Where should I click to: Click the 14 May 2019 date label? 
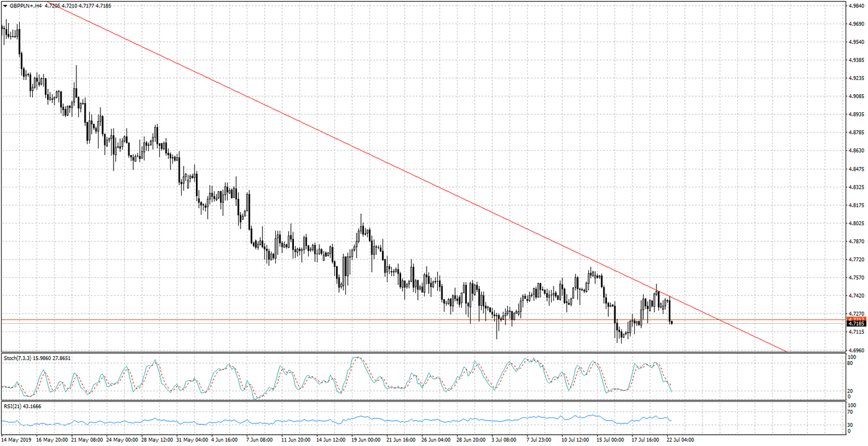pyautogui.click(x=16, y=440)
